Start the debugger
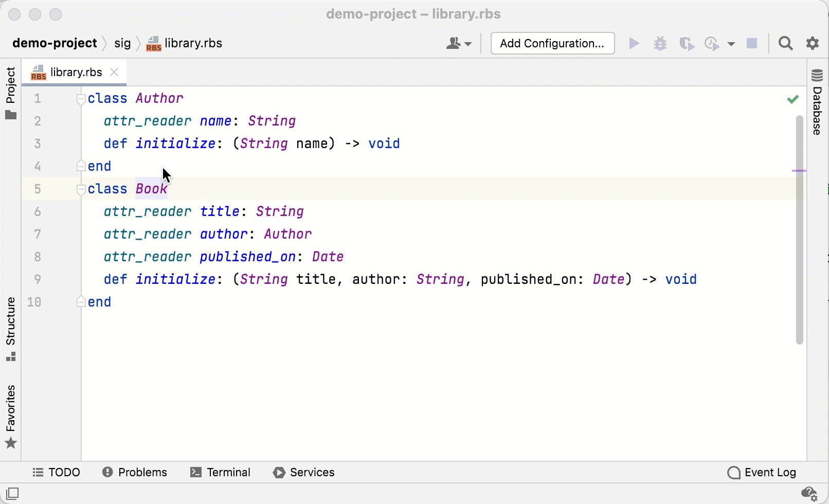 point(660,43)
